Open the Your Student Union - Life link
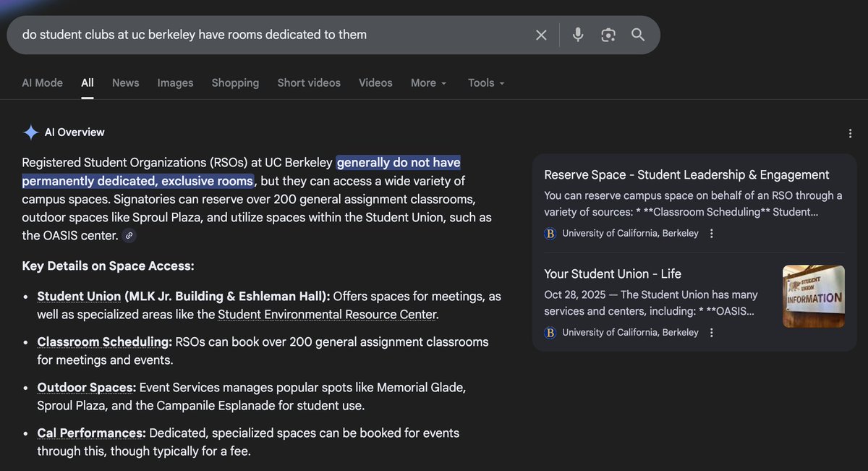Image resolution: width=868 pixels, height=471 pixels. 613,274
